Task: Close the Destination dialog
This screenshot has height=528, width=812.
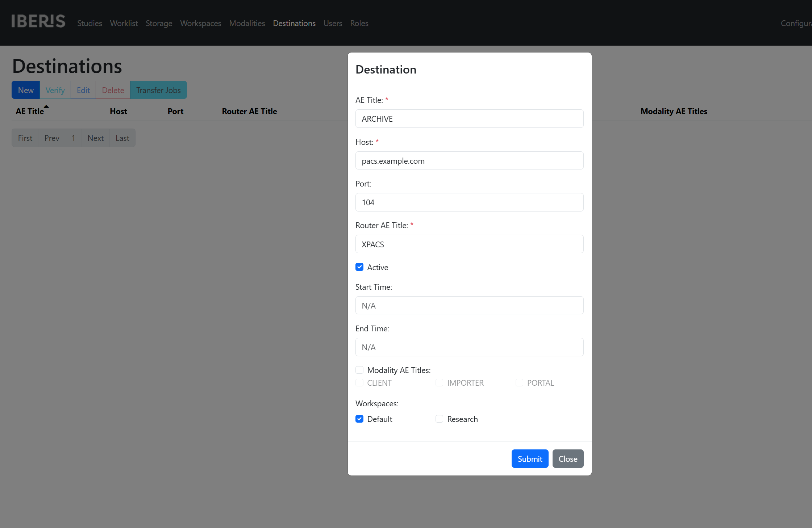Action: click(x=568, y=458)
